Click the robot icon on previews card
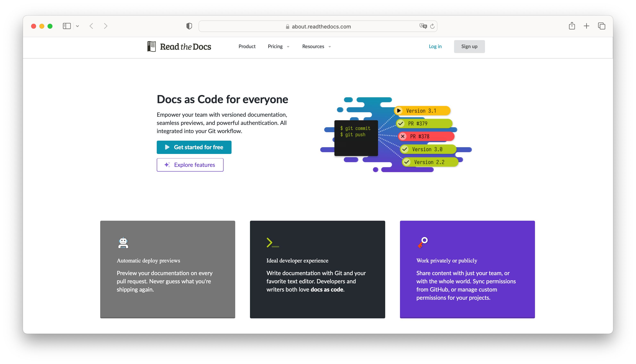 123,243
